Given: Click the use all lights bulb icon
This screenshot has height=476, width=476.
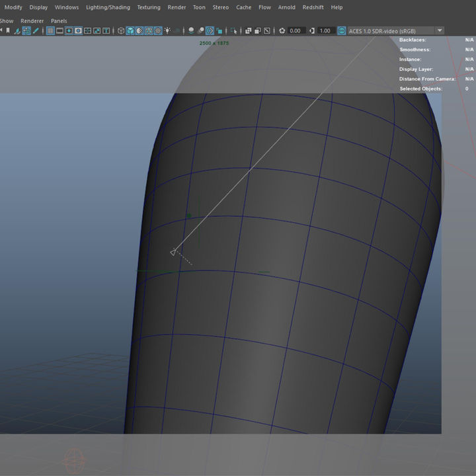Looking at the screenshot, I should click(167, 30).
